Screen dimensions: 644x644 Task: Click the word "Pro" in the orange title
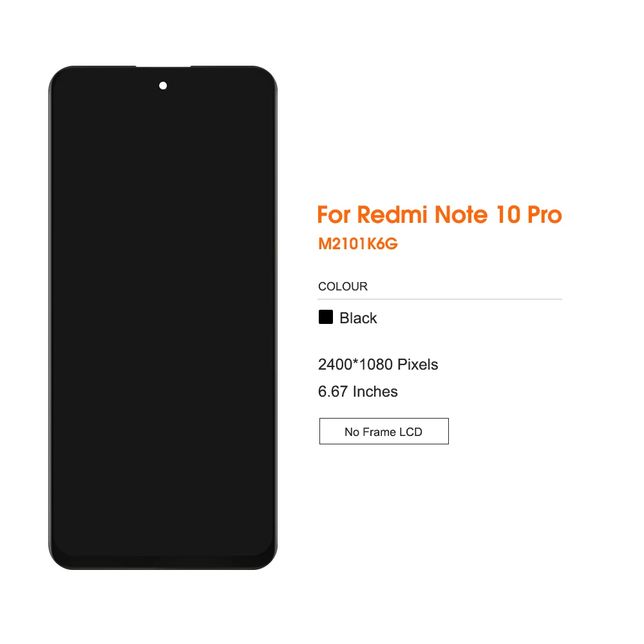tap(545, 215)
